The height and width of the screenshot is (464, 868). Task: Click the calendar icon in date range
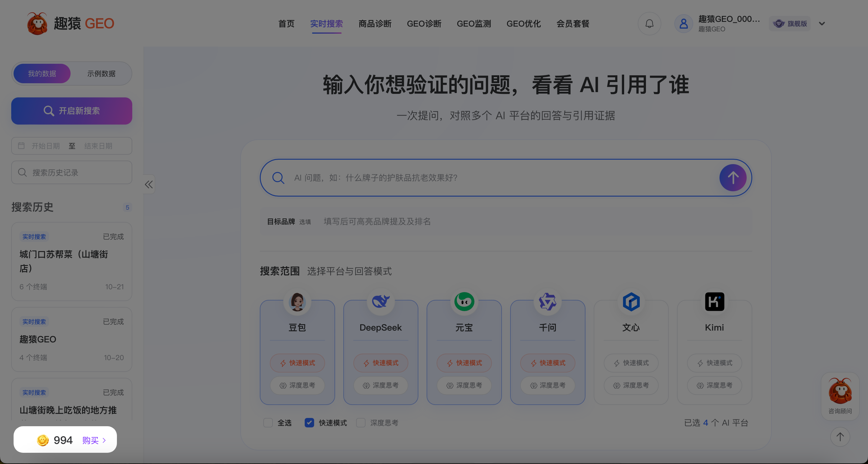coord(21,146)
